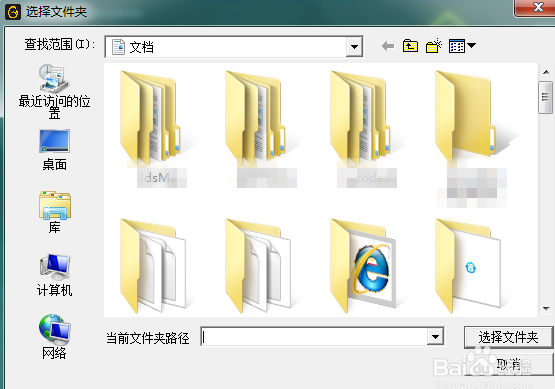
Task: Click the 当前文件夹路径 input field
Action: pos(314,337)
